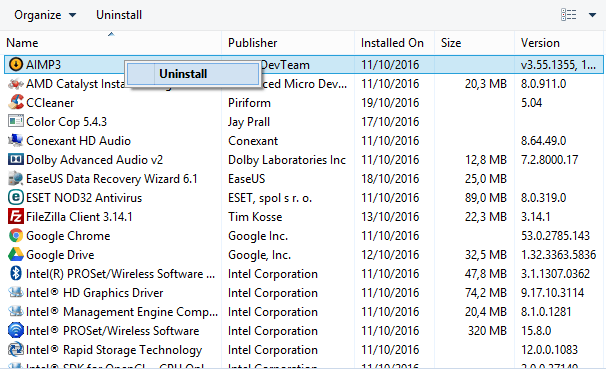Click the AMD Catalyst Install Manager icon
This screenshot has height=369, width=606.
(x=16, y=83)
